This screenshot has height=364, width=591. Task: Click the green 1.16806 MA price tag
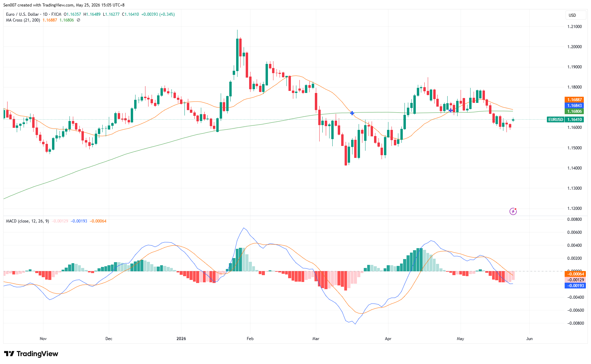click(x=574, y=111)
